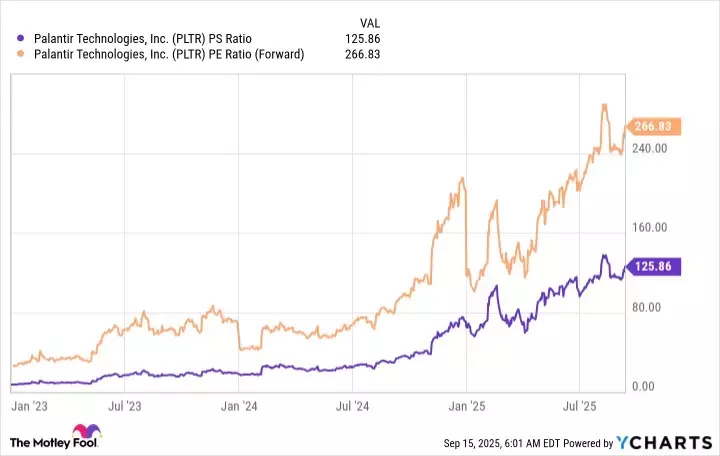Click the 240.00 y-axis label
This screenshot has height=456, width=720.
649,148
